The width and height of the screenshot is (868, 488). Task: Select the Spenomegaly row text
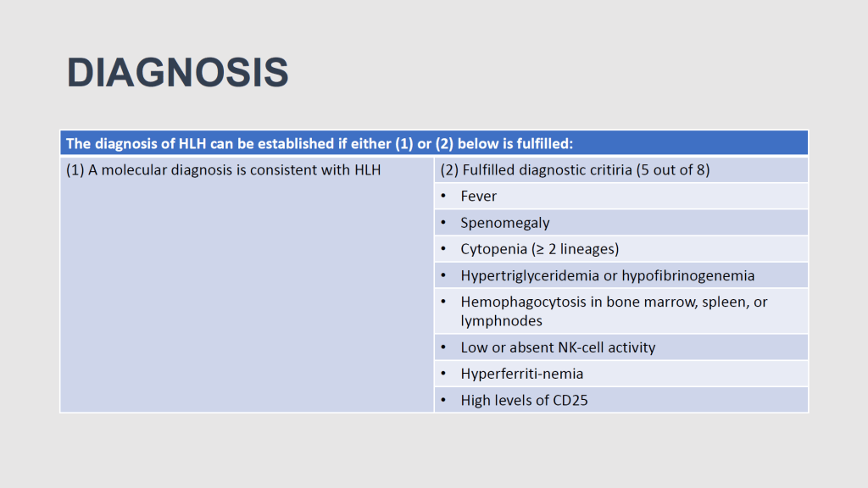click(x=505, y=223)
